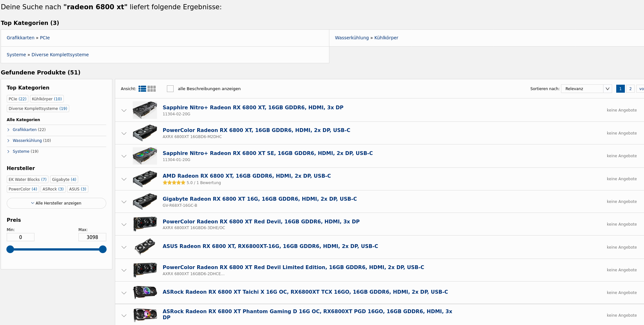Enable 'alle Beschreibungen anzeigen' checkbox
Viewport: 644px width, 325px height.
(170, 89)
